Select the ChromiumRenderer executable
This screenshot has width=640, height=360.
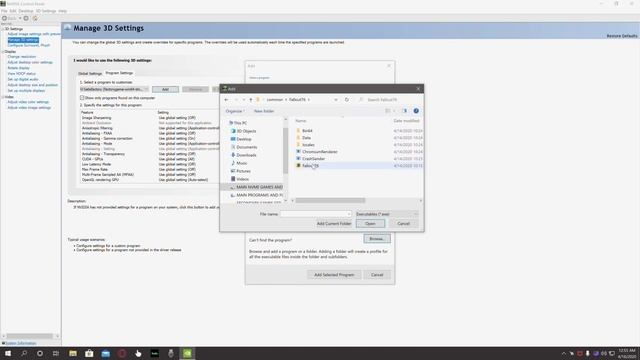pos(320,152)
